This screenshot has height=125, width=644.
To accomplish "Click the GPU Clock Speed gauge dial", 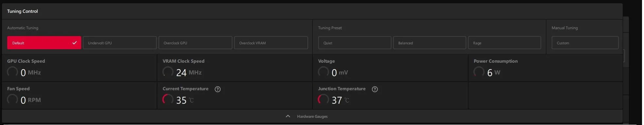I will (12, 72).
